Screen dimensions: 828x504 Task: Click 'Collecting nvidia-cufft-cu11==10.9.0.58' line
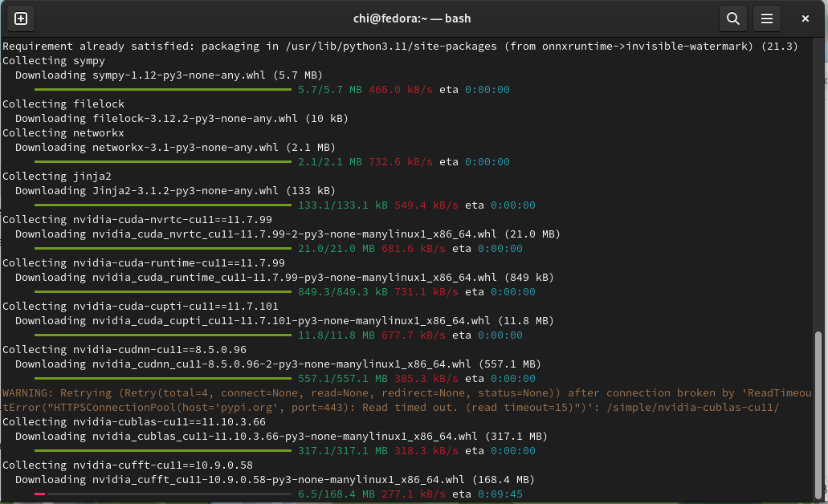pyautogui.click(x=128, y=465)
